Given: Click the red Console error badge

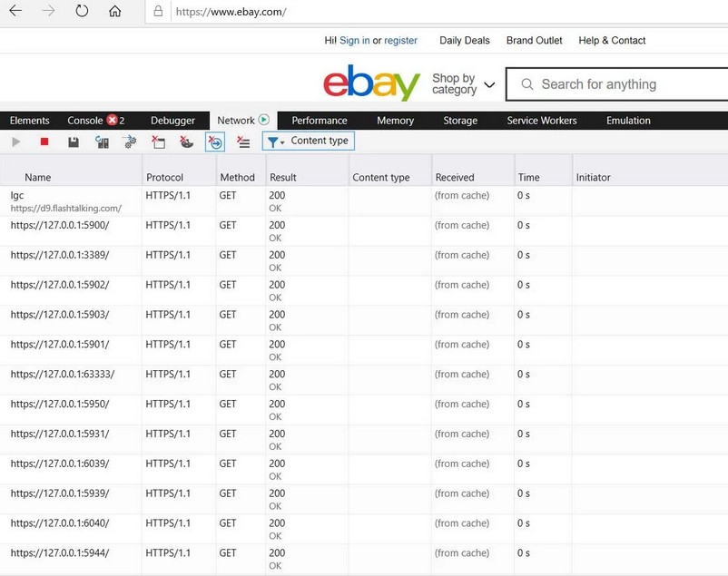Looking at the screenshot, I should click(112, 121).
